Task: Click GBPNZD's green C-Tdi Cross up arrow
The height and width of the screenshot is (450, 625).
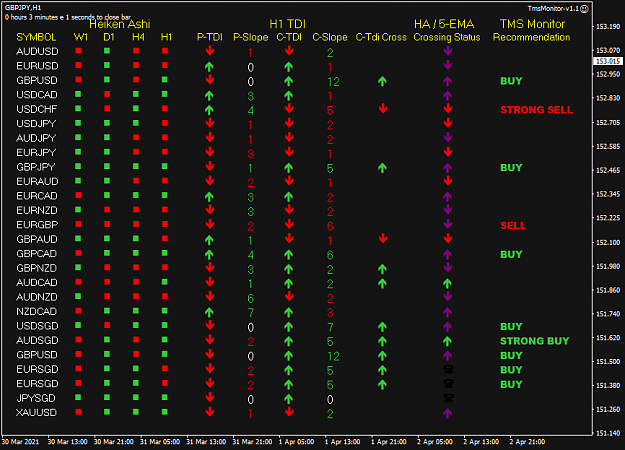Action: [382, 269]
